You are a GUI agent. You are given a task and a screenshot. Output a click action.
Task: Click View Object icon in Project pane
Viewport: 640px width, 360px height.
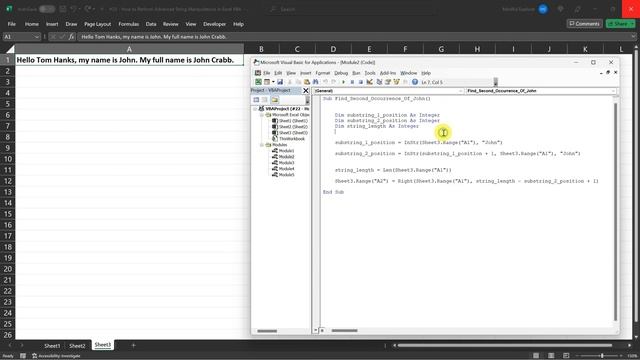tap(265, 100)
